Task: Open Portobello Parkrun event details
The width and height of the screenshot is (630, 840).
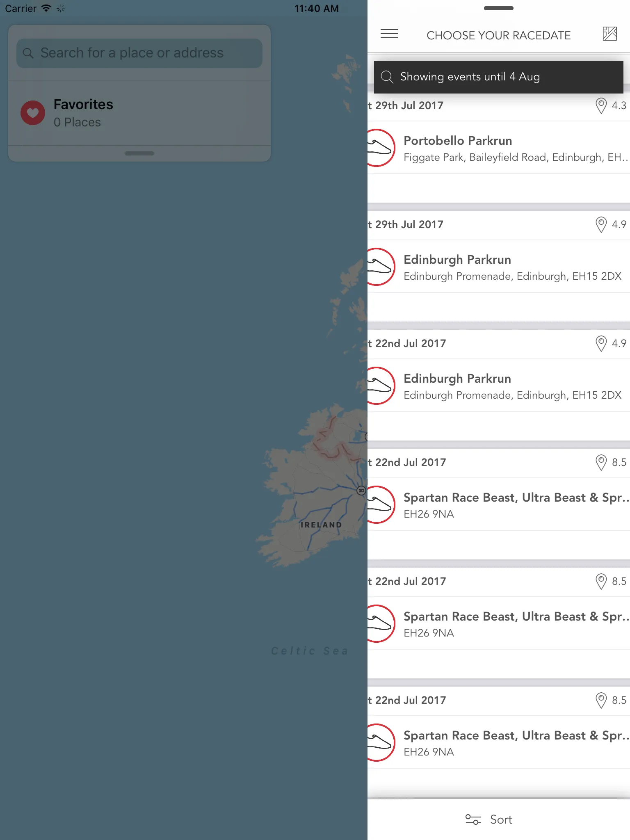Action: (499, 148)
